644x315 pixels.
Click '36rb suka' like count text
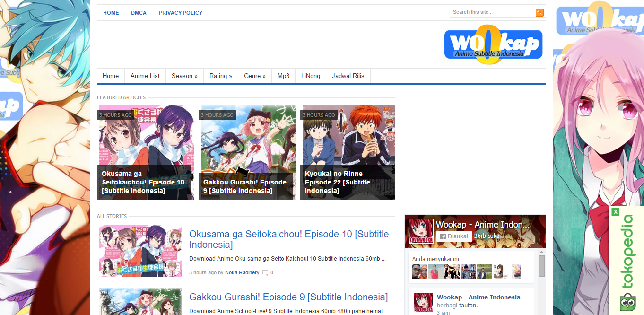[x=487, y=236]
